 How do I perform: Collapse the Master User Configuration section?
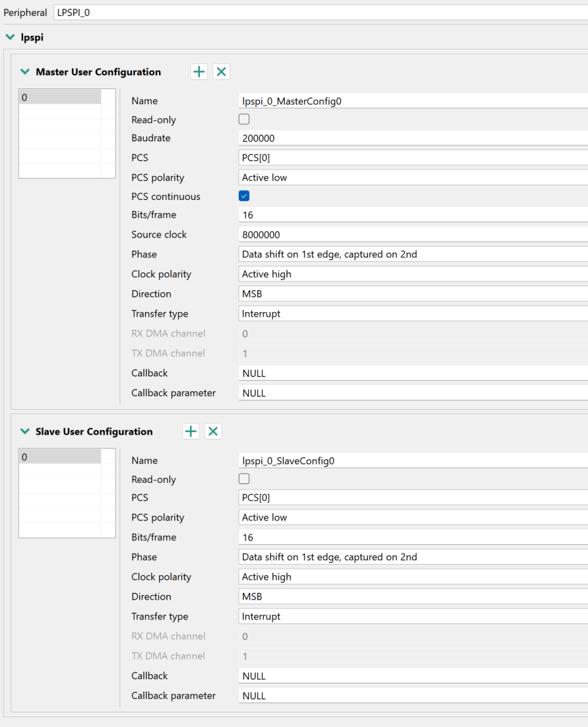(x=25, y=72)
